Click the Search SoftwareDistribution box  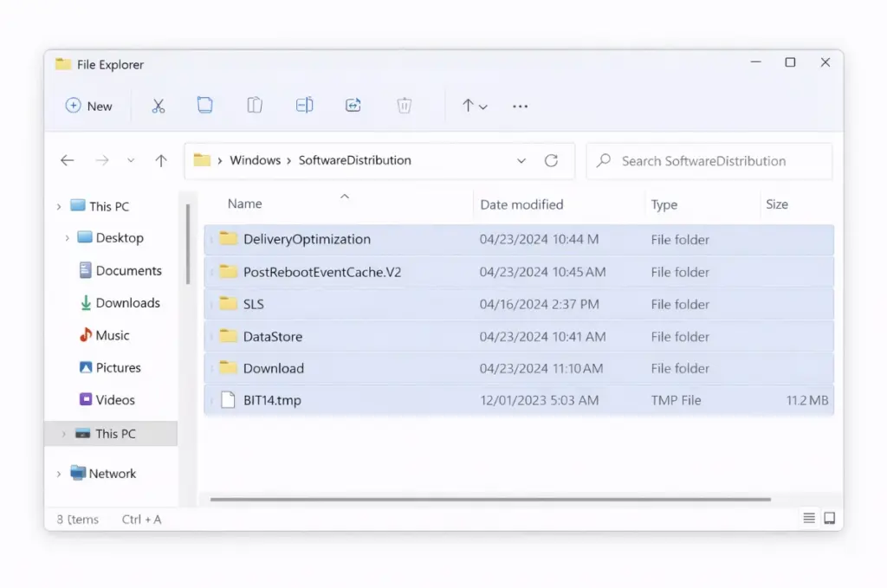coord(709,161)
